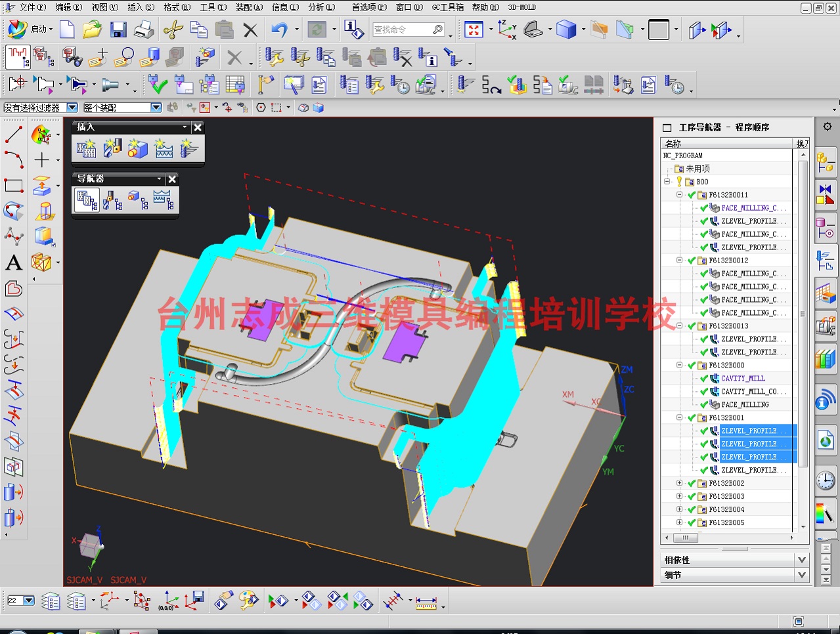Expand the 相依性 panel section
Screen dimensions: 840x634
pyautogui.click(x=801, y=560)
